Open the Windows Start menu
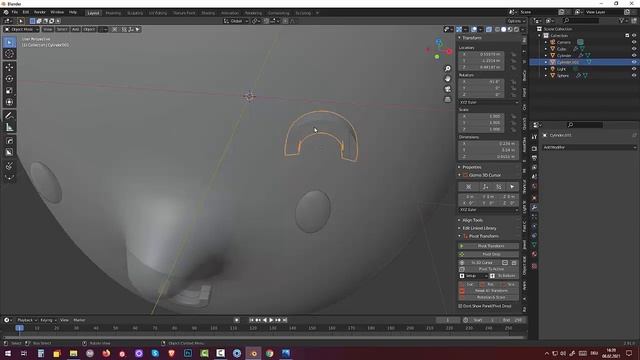Screen dimensions: 640x360 [8, 353]
